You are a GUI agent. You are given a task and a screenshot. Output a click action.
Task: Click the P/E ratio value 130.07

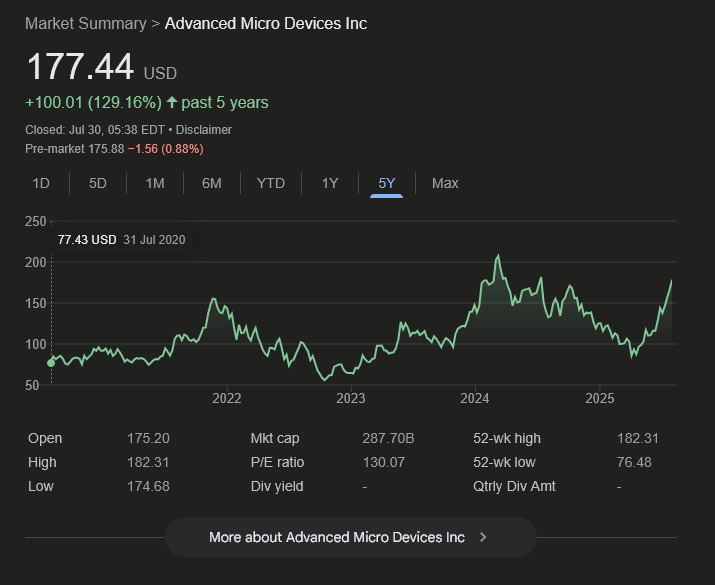pos(384,462)
